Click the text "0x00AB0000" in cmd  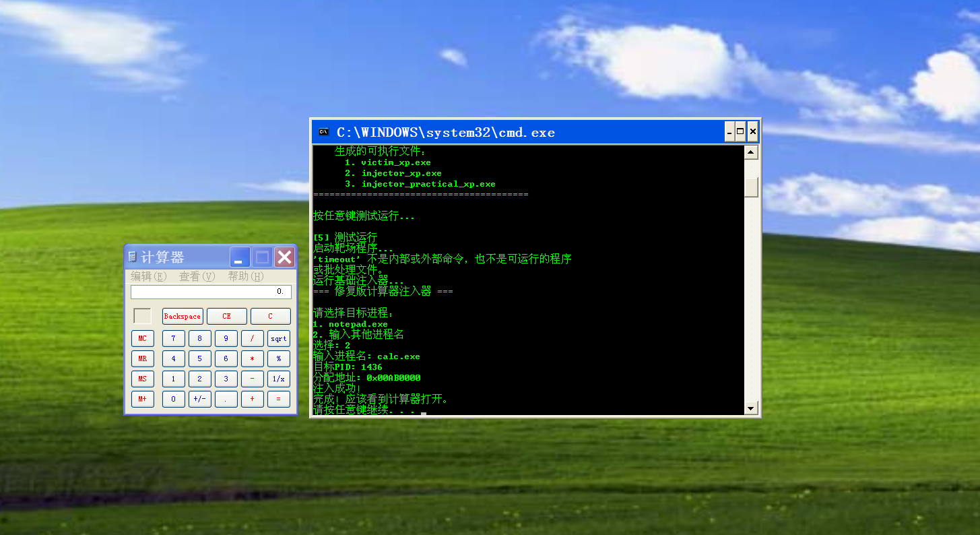point(393,378)
